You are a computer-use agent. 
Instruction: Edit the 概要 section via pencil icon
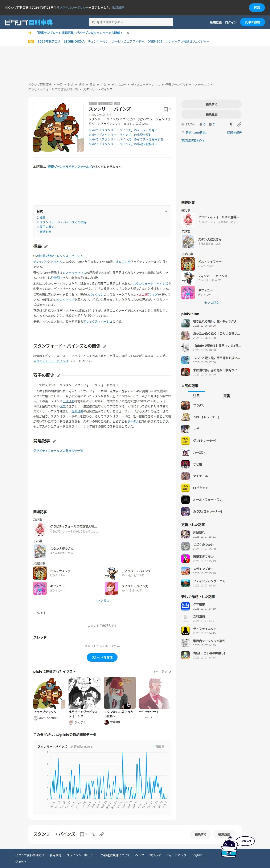(x=46, y=246)
